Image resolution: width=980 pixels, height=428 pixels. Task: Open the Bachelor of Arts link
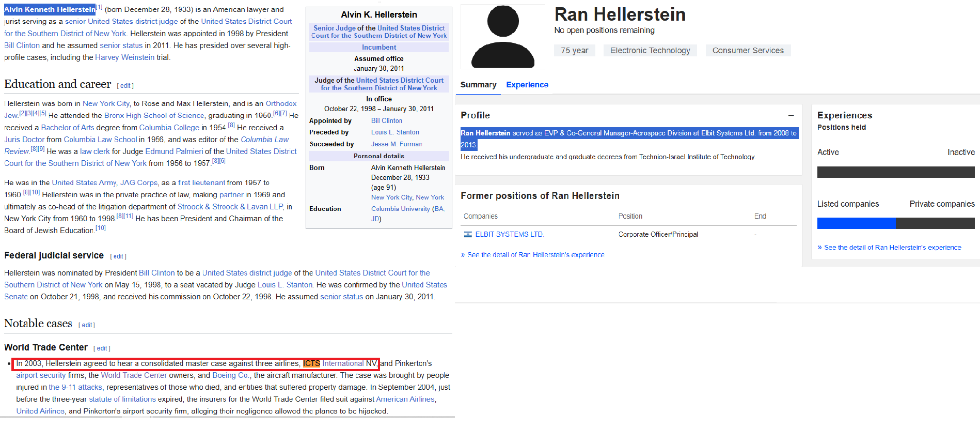68,127
